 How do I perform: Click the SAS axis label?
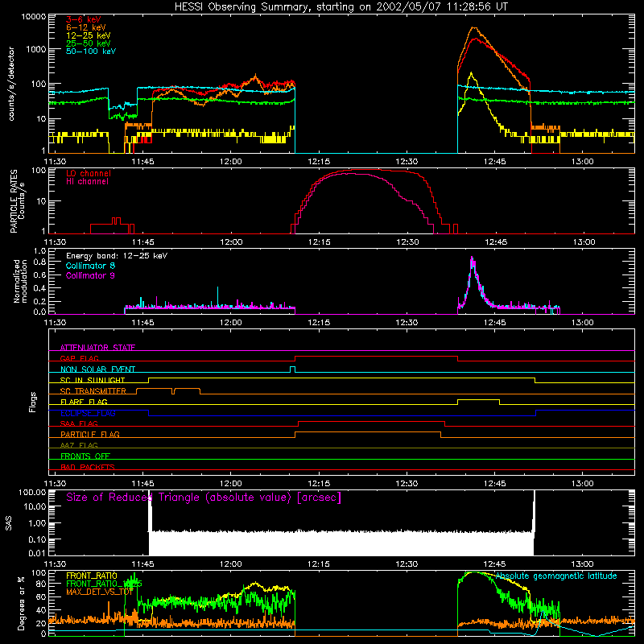(x=8, y=522)
